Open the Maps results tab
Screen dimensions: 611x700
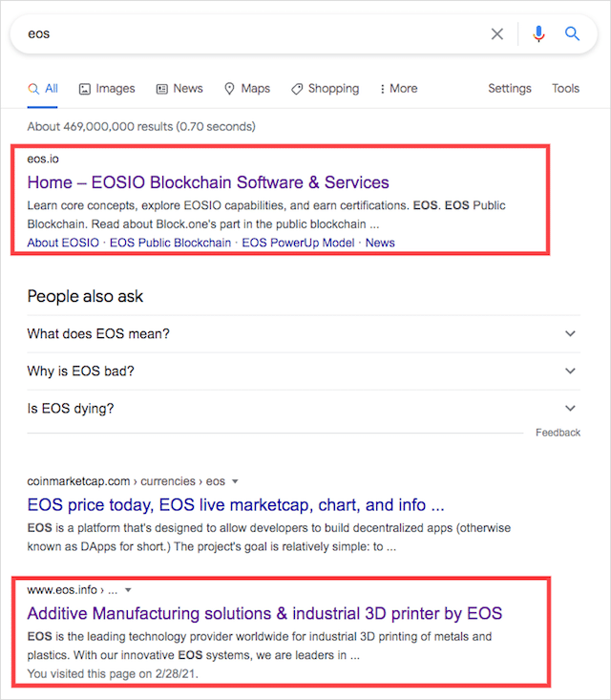pos(246,89)
